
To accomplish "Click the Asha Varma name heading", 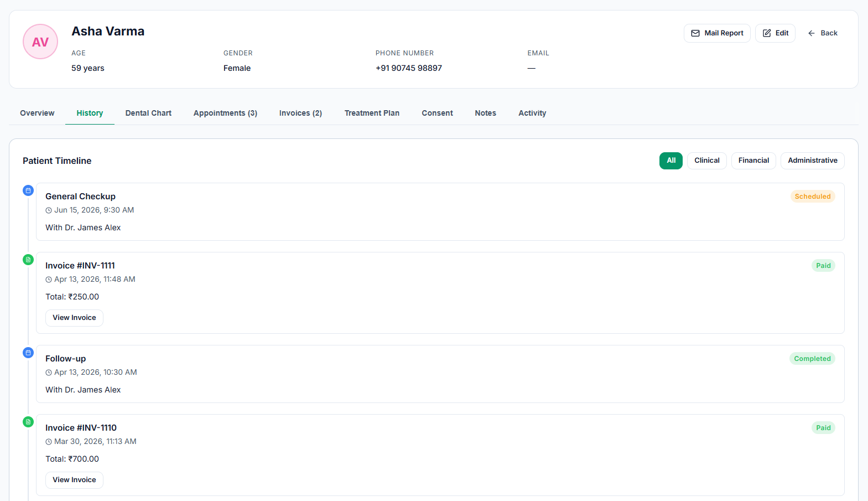I will (108, 32).
